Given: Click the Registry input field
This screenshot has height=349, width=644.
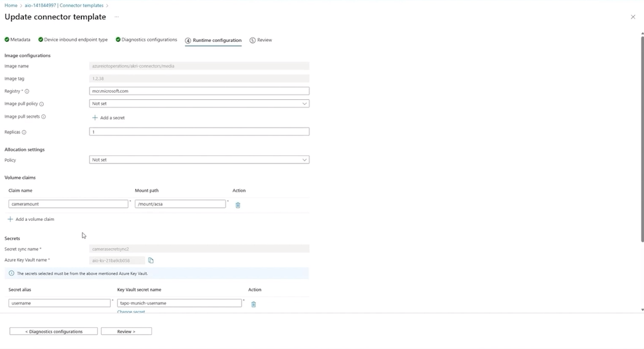Looking at the screenshot, I should click(199, 91).
